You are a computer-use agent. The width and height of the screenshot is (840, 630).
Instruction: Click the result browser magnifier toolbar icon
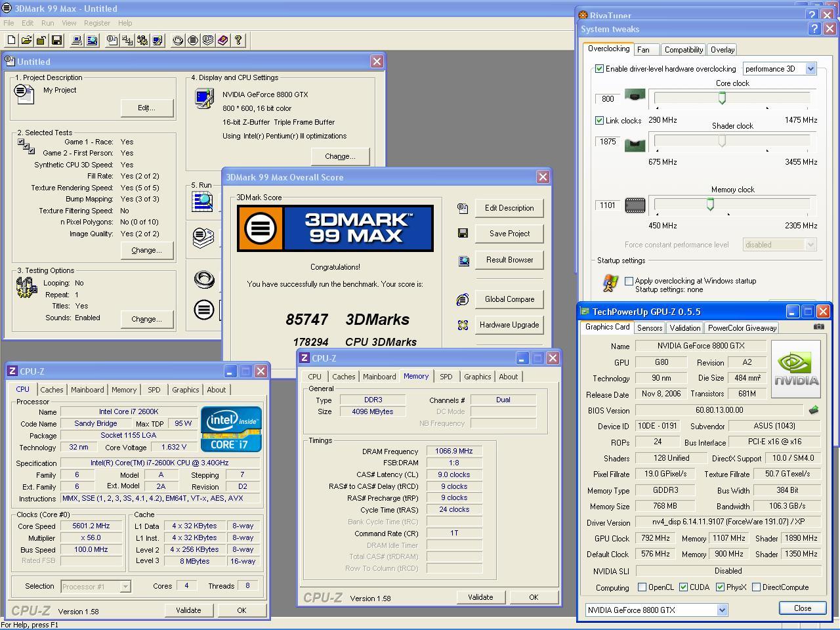92,40
